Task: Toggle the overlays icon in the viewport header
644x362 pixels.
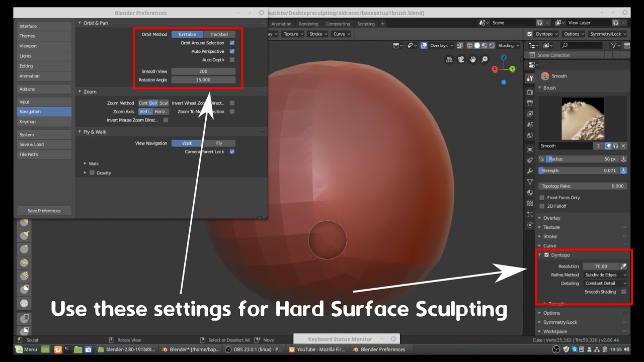Action: [424, 45]
